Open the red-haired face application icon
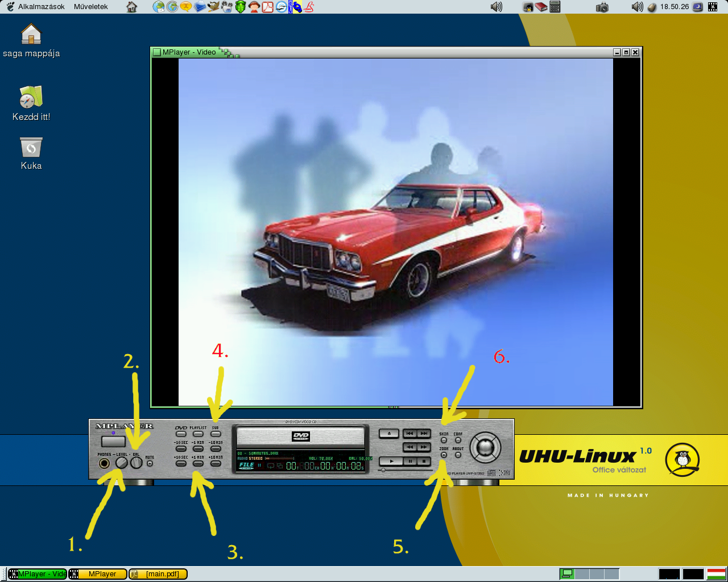 [x=254, y=7]
